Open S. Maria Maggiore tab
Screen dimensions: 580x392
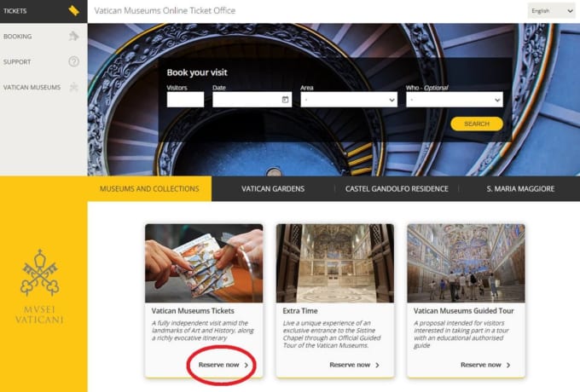click(x=520, y=188)
